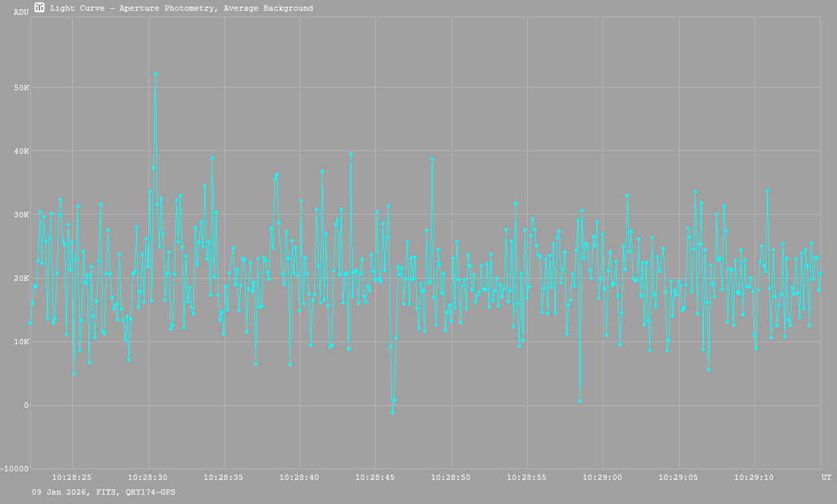
Task: Click the -10000 y-axis tick label
Action: coord(15,469)
